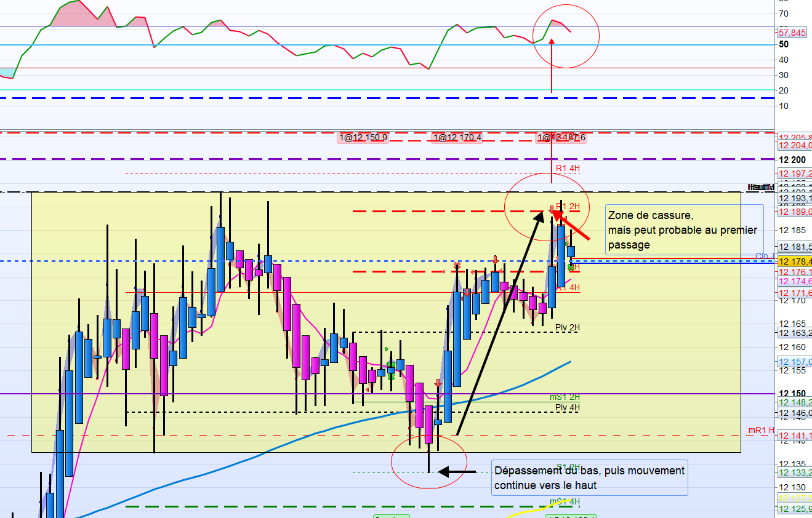Click the green 12 148,2 price label

click(795, 403)
